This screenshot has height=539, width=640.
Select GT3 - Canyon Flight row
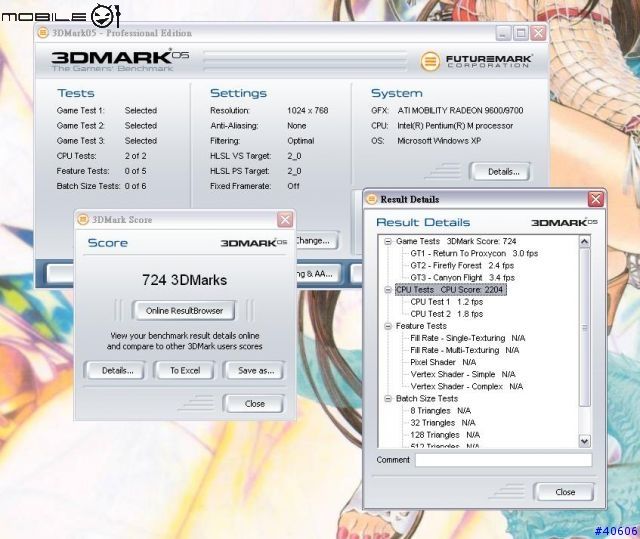(x=462, y=278)
